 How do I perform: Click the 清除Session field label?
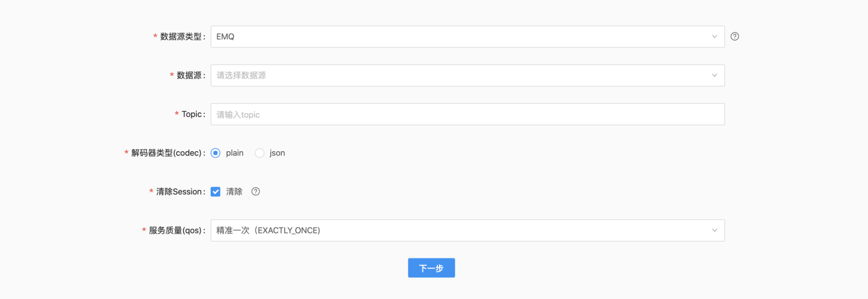pyautogui.click(x=179, y=192)
